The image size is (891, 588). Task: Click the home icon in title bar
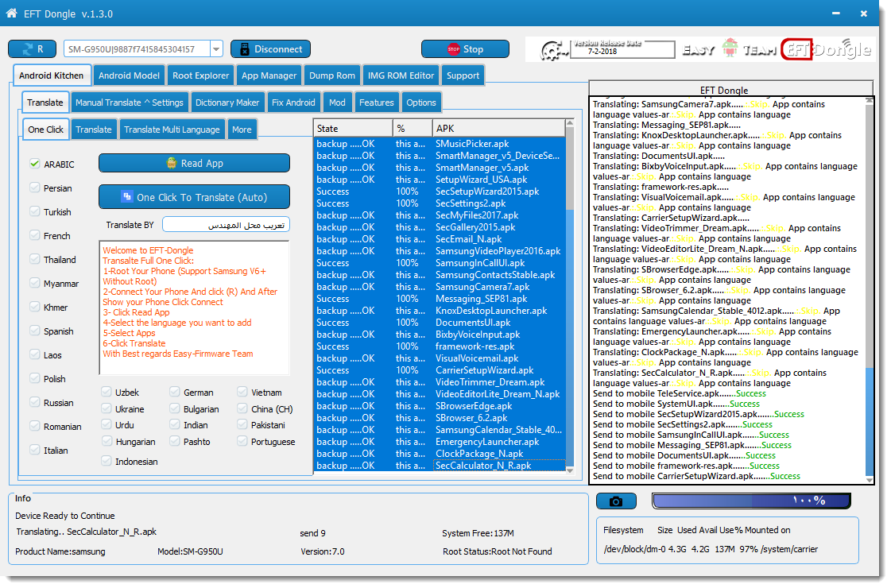(11, 13)
